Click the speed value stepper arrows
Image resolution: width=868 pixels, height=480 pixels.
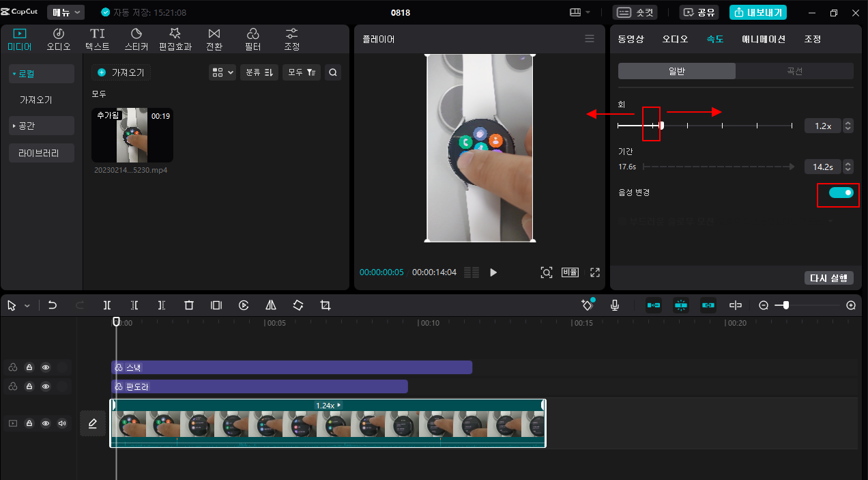point(848,126)
